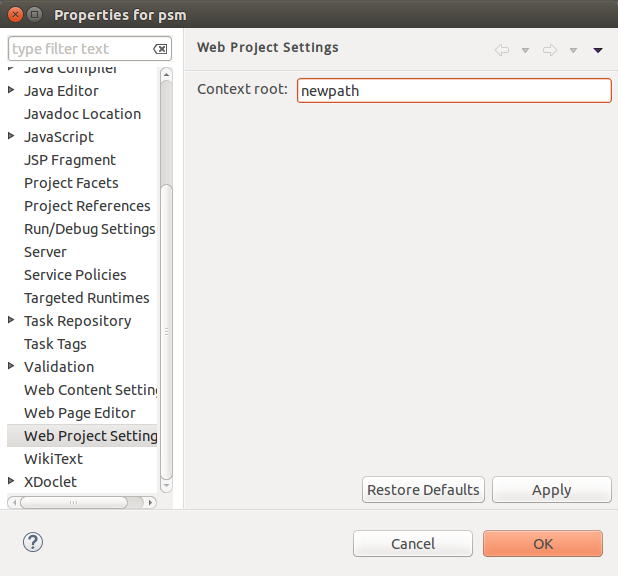The width and height of the screenshot is (618, 576).
Task: Click the vertical scrollbar of the tree
Action: (x=167, y=330)
